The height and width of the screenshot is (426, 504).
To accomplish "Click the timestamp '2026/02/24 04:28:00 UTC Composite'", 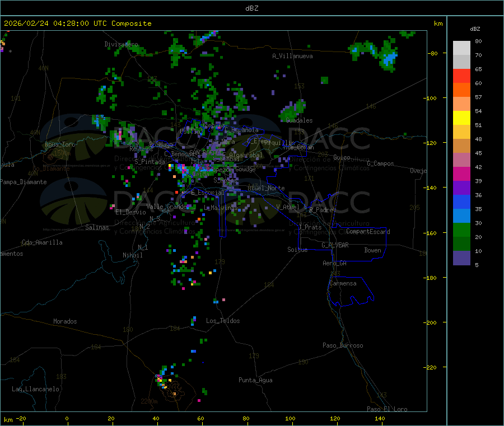I will (x=77, y=24).
